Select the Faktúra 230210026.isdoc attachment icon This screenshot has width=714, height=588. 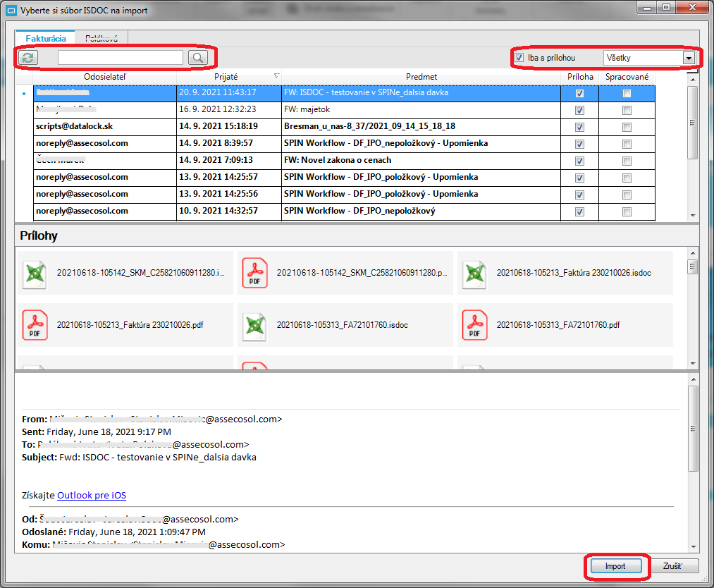click(474, 274)
